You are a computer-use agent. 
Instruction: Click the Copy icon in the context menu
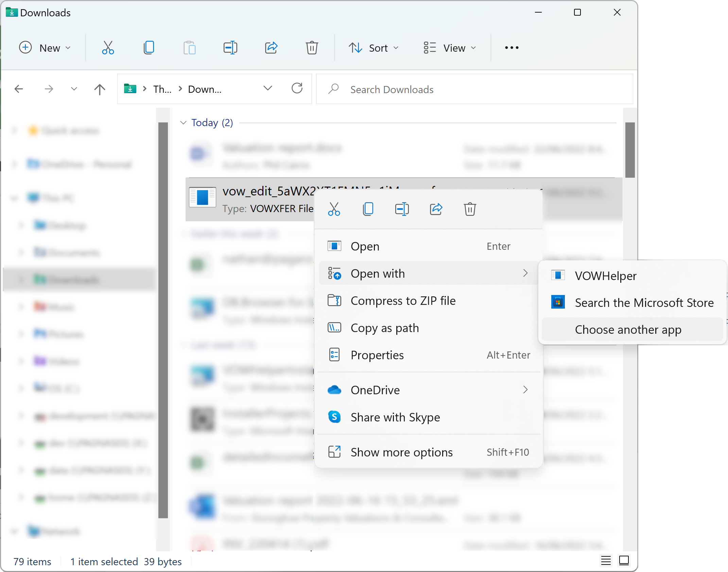click(368, 209)
